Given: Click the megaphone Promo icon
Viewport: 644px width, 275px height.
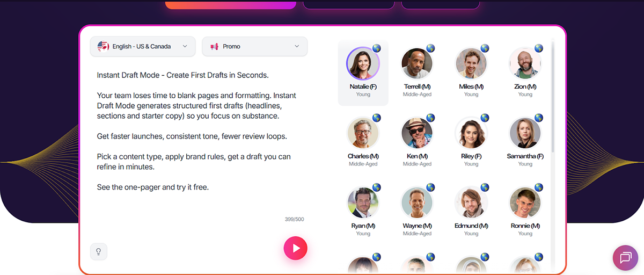Looking at the screenshot, I should click(x=214, y=47).
